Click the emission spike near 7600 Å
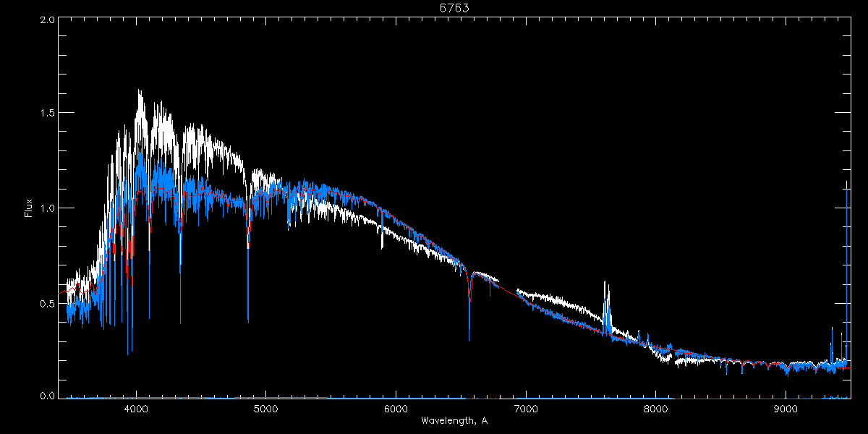Viewport: 868px width, 434px height. coord(606,307)
